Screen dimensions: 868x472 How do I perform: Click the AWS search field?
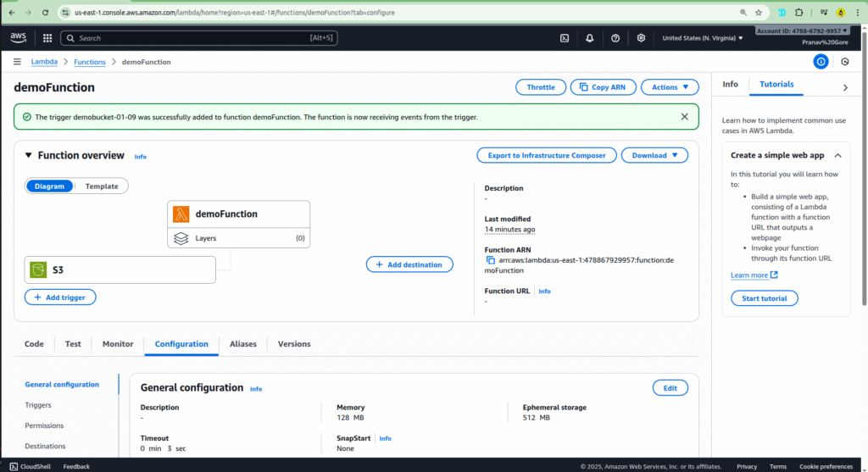pos(198,38)
